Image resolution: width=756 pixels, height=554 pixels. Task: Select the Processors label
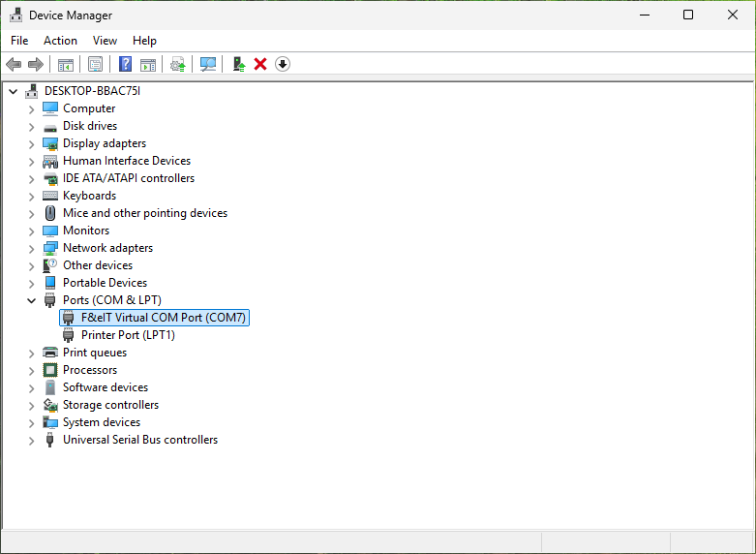pos(90,370)
